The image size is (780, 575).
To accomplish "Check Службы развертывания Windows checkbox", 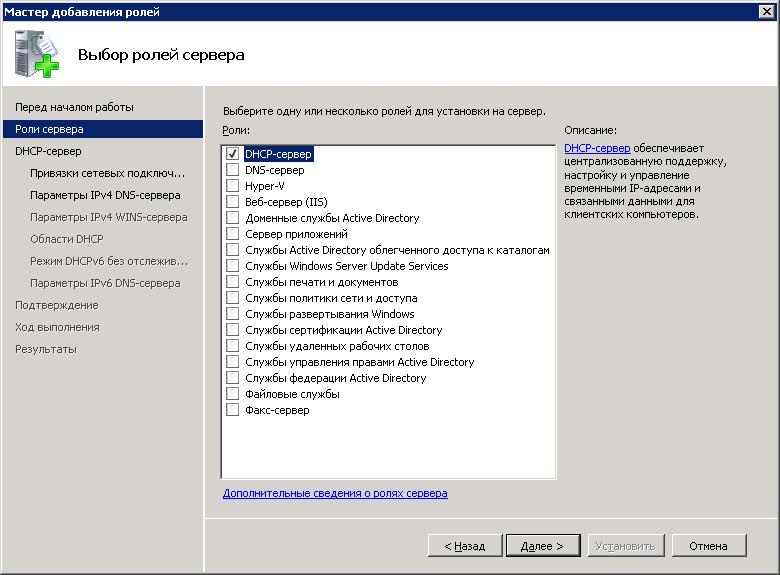I will coord(232,313).
